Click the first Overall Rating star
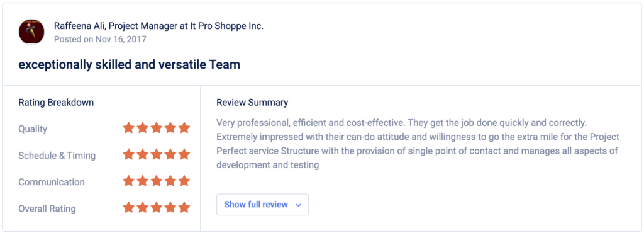The height and width of the screenshot is (235, 644). (128, 207)
